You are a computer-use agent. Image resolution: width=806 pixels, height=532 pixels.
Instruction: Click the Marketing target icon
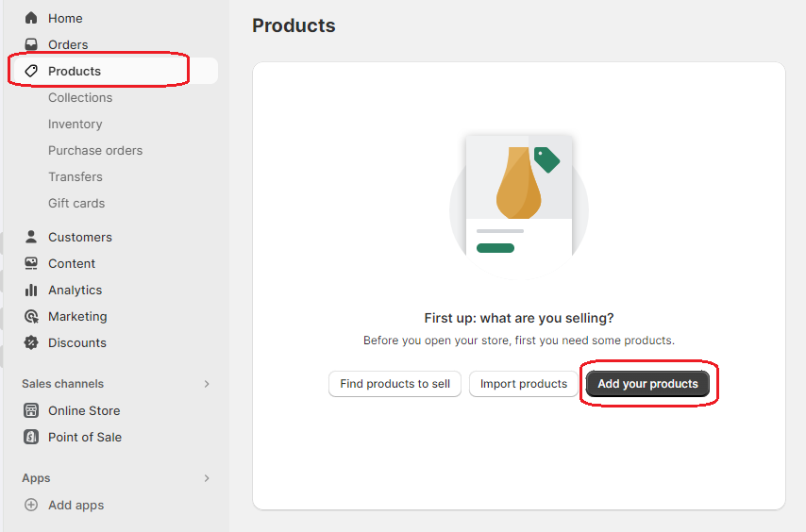click(x=31, y=316)
